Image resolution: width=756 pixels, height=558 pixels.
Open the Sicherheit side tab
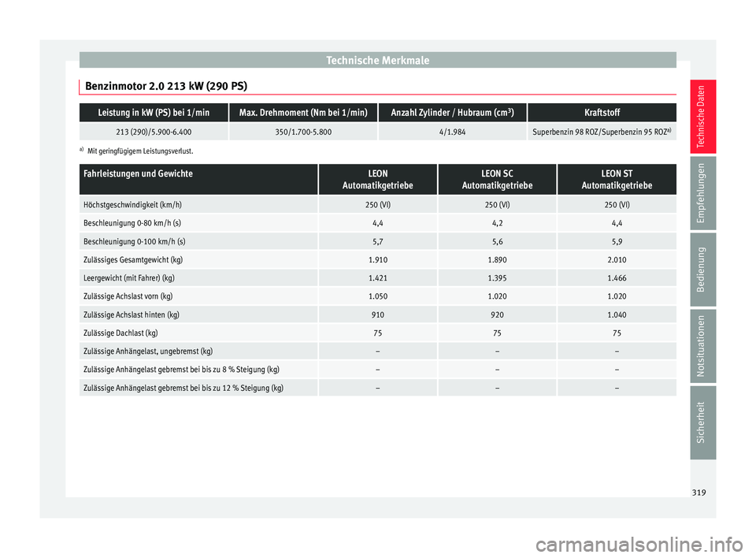tap(702, 422)
